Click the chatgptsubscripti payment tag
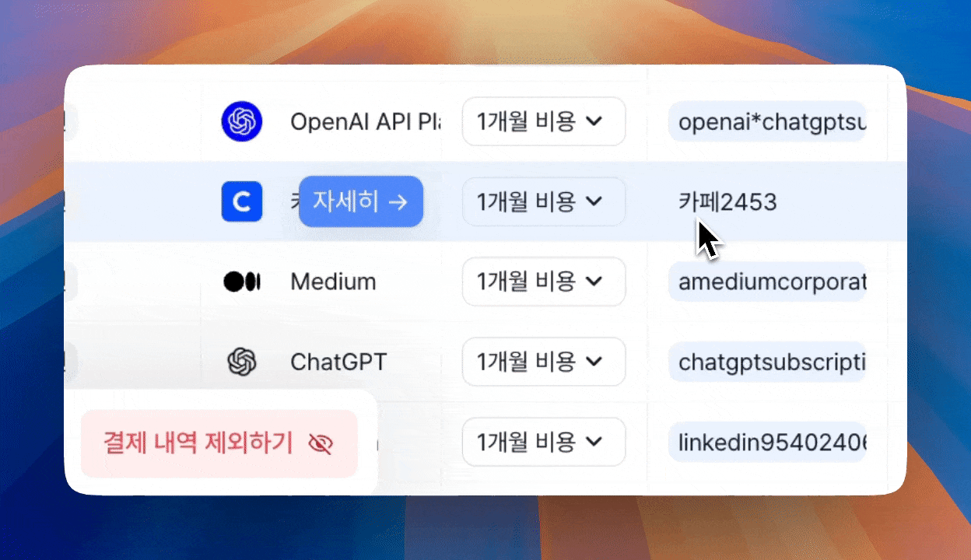 click(x=767, y=362)
